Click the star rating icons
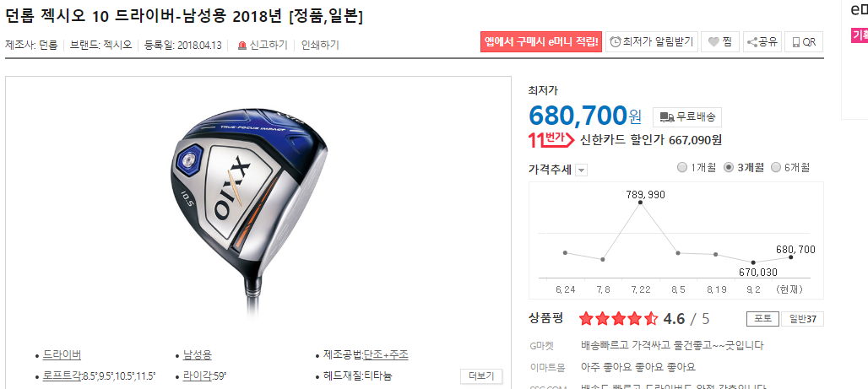This screenshot has width=868, height=389. coord(618,319)
